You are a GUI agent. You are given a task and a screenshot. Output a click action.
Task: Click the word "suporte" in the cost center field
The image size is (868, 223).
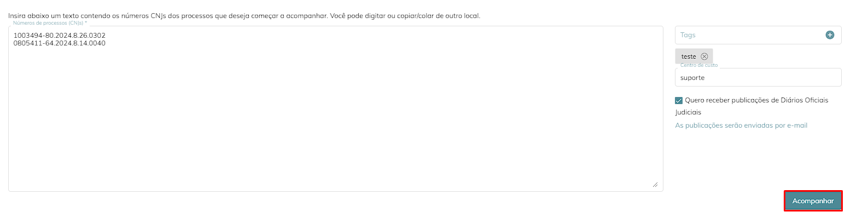coord(692,78)
